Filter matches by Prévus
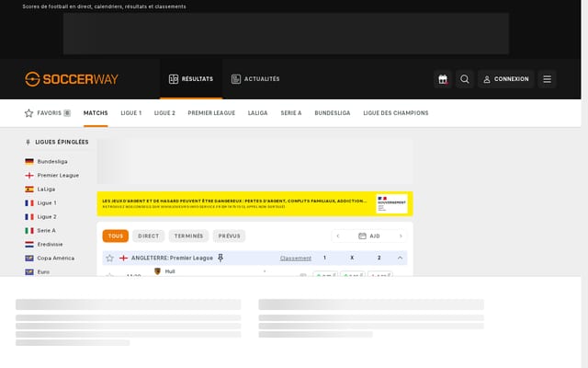Viewport: 588px width, 368px height. pos(229,236)
